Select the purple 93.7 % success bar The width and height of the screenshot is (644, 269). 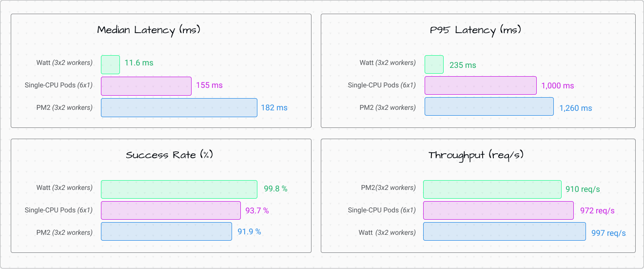[x=171, y=210]
